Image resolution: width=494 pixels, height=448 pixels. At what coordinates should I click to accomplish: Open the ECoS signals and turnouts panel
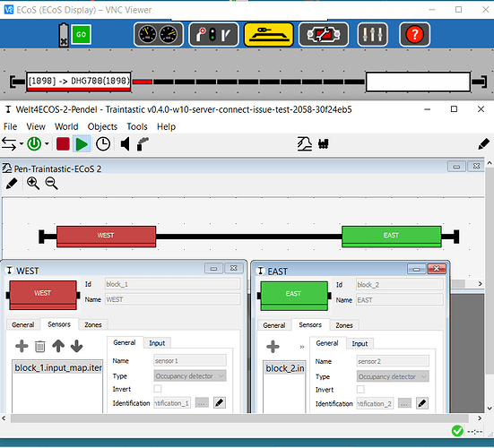point(213,34)
